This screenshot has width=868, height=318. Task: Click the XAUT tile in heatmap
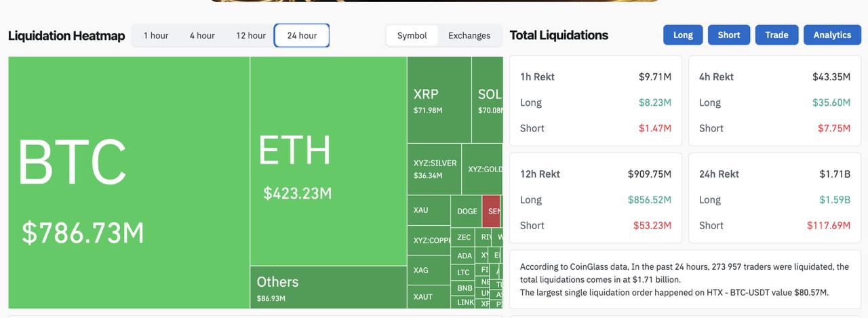coord(429,297)
